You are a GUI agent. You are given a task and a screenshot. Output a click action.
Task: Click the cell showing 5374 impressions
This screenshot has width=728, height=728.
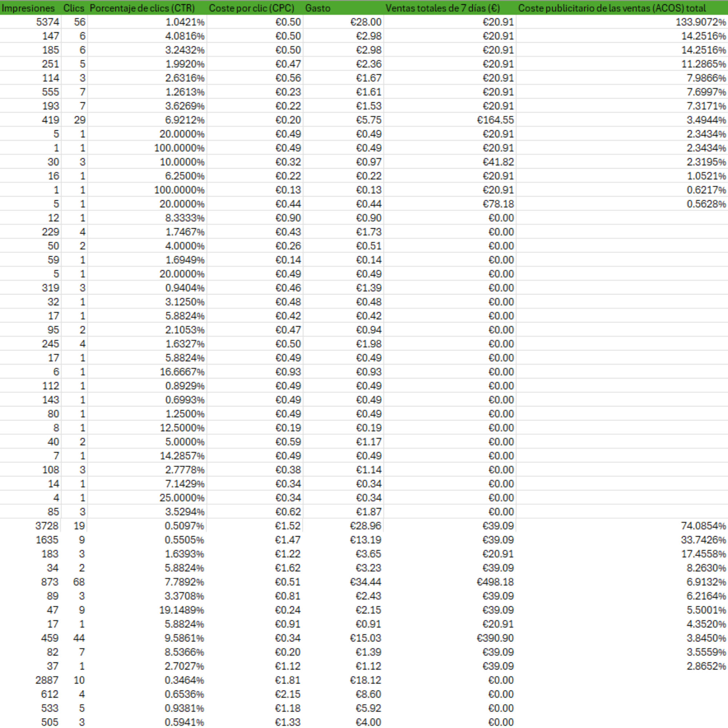47,22
